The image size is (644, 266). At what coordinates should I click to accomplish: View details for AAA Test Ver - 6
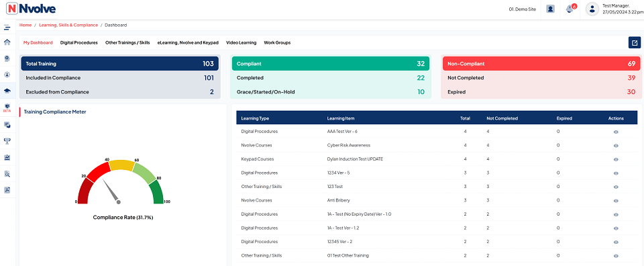coord(616,132)
